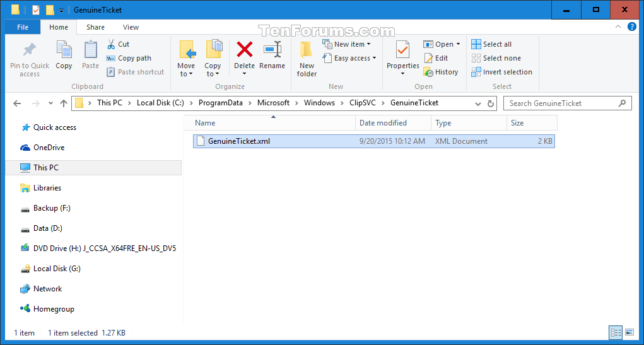This screenshot has height=345, width=644.
Task: Expand the Delete options arrow
Action: click(244, 74)
